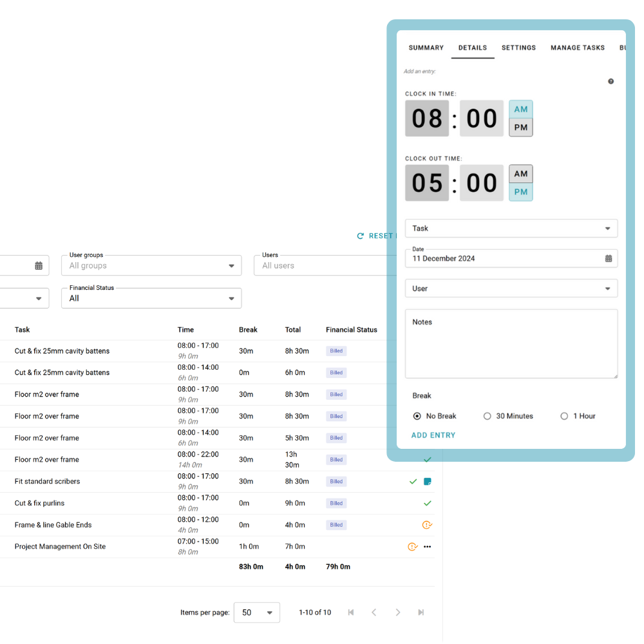Switch to the Manage Tasks tab
644x644 pixels.
point(578,48)
